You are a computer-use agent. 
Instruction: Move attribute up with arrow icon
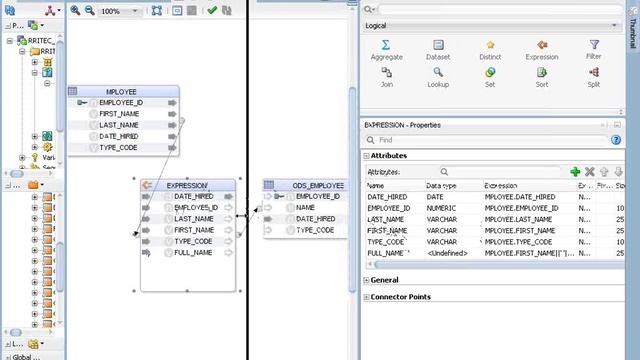pos(604,172)
